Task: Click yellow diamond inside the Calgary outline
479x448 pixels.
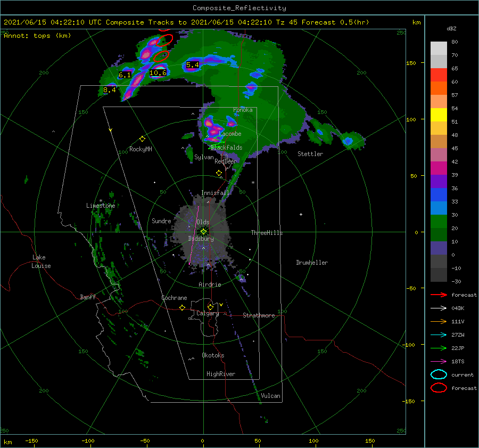Action: (210, 307)
